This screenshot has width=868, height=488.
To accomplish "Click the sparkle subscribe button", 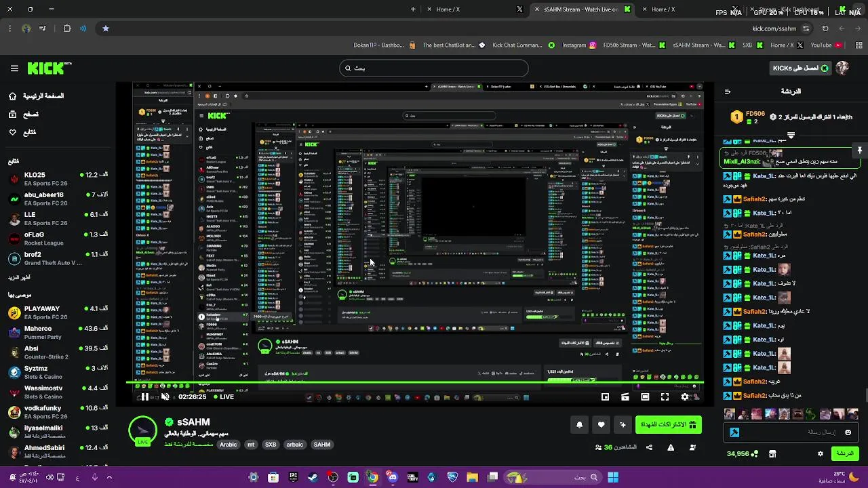I will tap(623, 425).
